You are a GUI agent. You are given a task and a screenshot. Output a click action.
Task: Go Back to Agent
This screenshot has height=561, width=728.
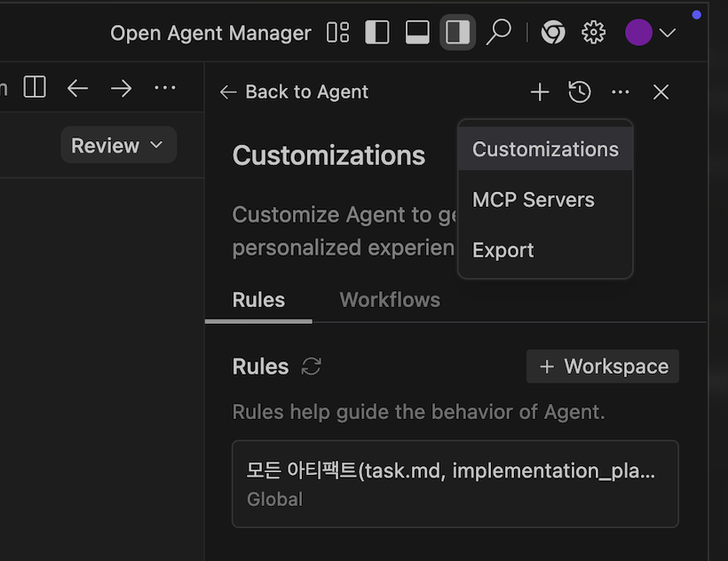click(x=294, y=91)
